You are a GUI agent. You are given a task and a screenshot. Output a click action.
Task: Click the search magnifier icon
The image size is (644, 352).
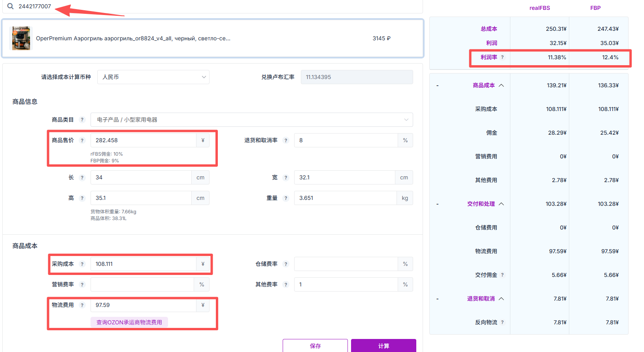[10, 6]
